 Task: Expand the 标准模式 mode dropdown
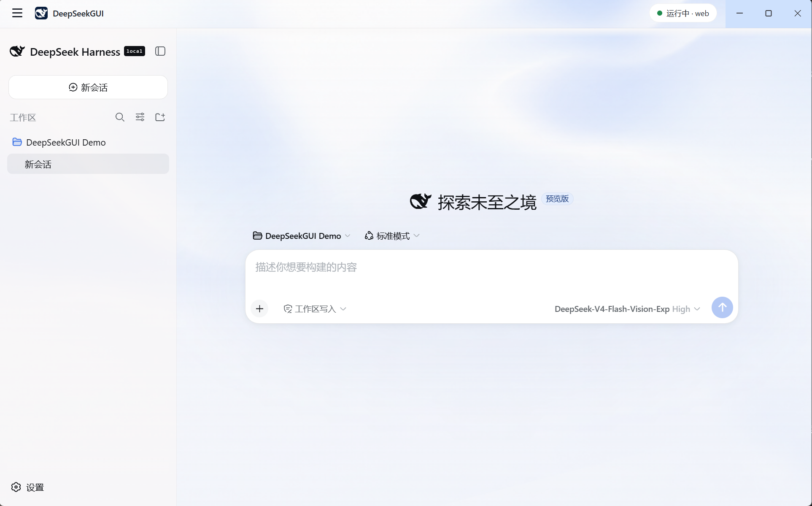[392, 235]
